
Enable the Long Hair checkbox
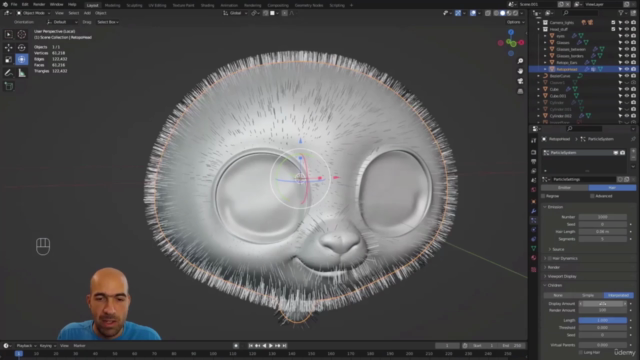(x=581, y=352)
